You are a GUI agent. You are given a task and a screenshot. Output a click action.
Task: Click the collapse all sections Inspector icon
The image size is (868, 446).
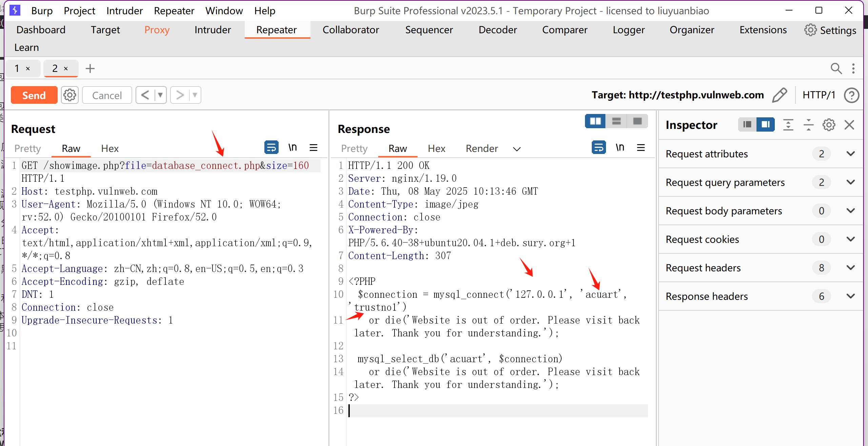click(808, 125)
